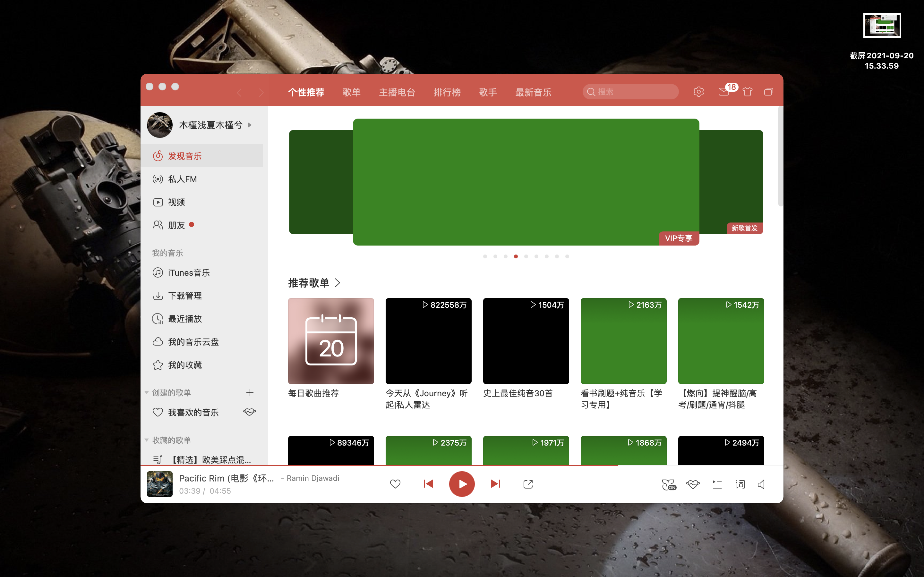Expand user menu next to 木槿浅夏木槿兮
Image resolution: width=924 pixels, height=577 pixels.
[x=250, y=125]
